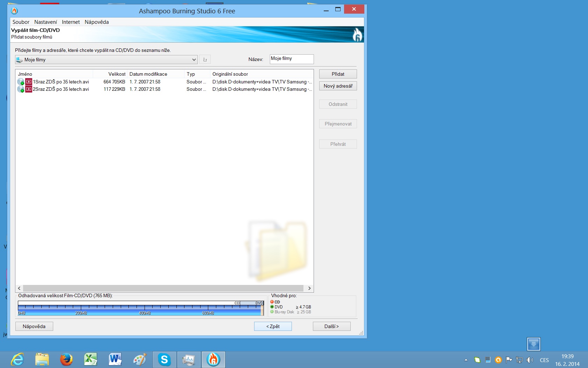Image resolution: width=588 pixels, height=368 pixels.
Task: Click the grey and blue square tray icon
Action: pyautogui.click(x=488, y=360)
